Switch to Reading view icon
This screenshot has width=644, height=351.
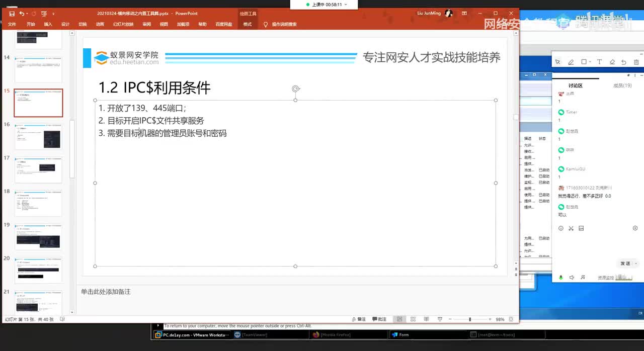[426, 319]
